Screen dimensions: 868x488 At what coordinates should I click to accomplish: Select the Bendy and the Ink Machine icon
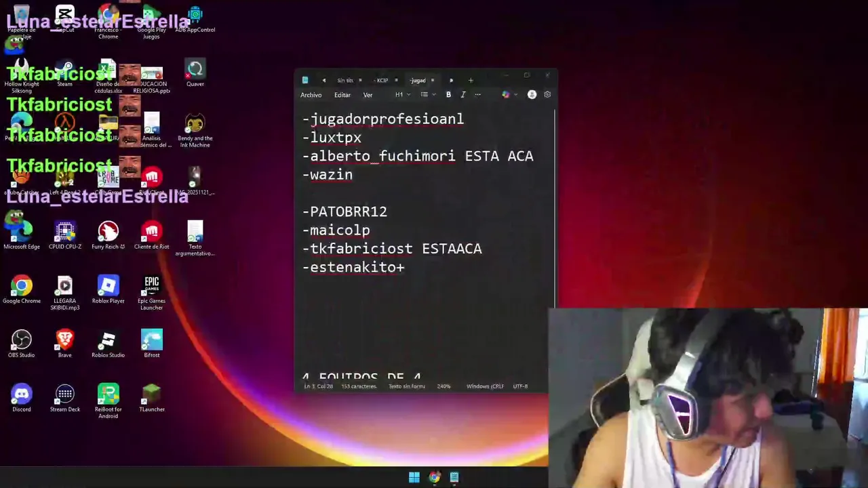coord(195,131)
